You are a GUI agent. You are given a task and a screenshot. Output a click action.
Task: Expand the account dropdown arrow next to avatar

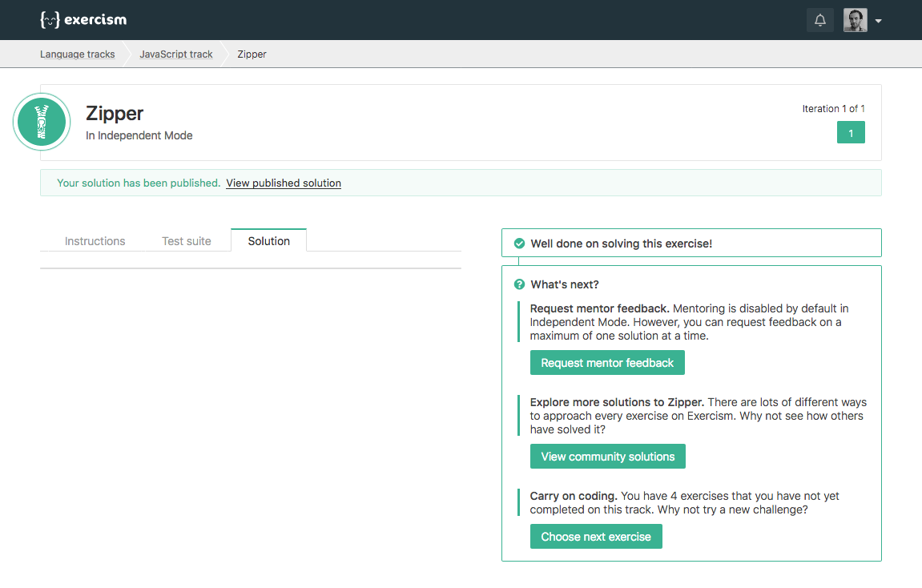[878, 20]
